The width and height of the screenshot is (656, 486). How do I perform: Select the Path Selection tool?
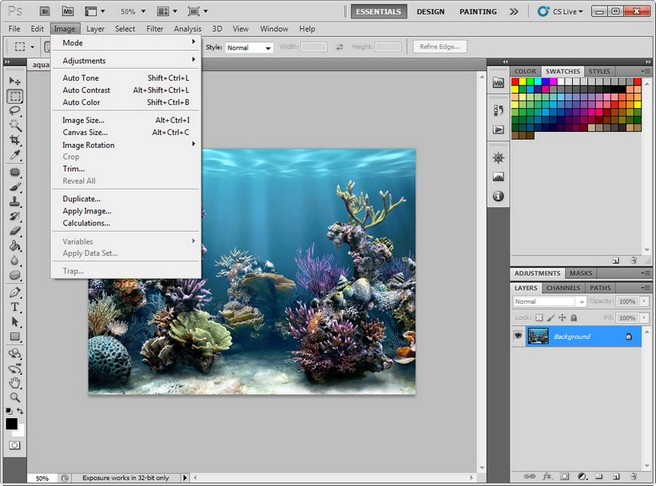click(x=15, y=322)
